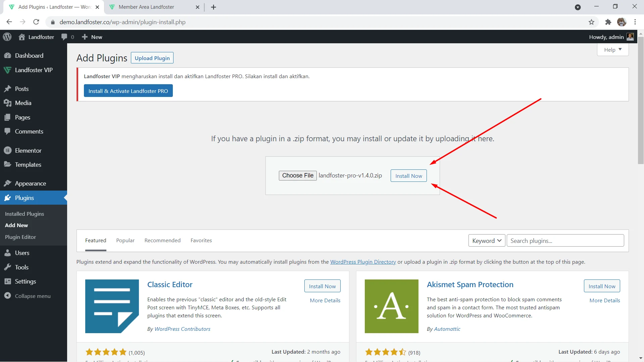Open comments bubble in admin bar

pos(64,37)
